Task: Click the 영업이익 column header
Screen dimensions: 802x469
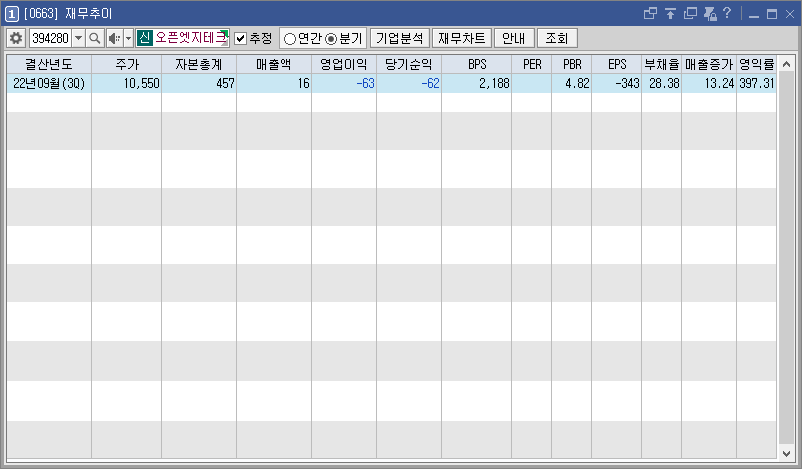Action: point(344,64)
